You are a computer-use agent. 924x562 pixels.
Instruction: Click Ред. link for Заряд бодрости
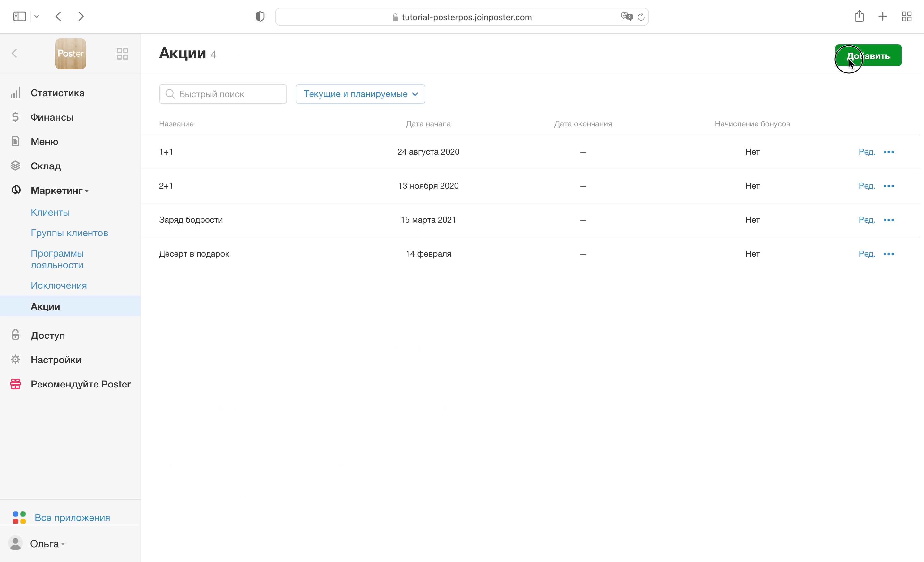click(867, 220)
